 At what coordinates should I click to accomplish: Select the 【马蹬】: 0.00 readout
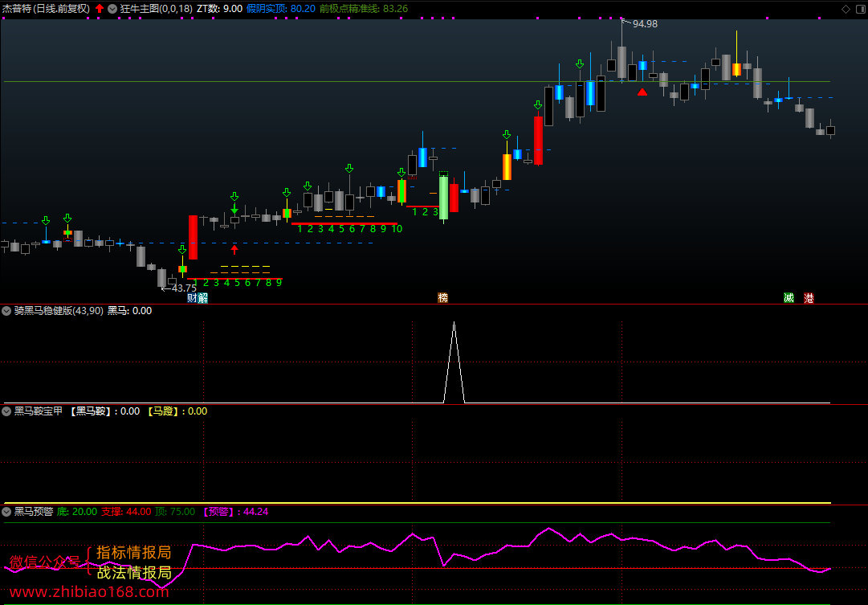click(177, 411)
